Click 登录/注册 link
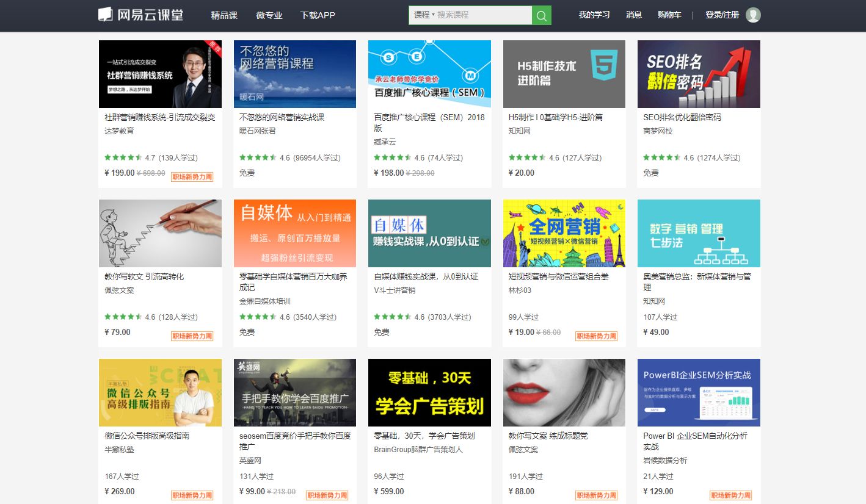866x504 pixels. [x=722, y=15]
